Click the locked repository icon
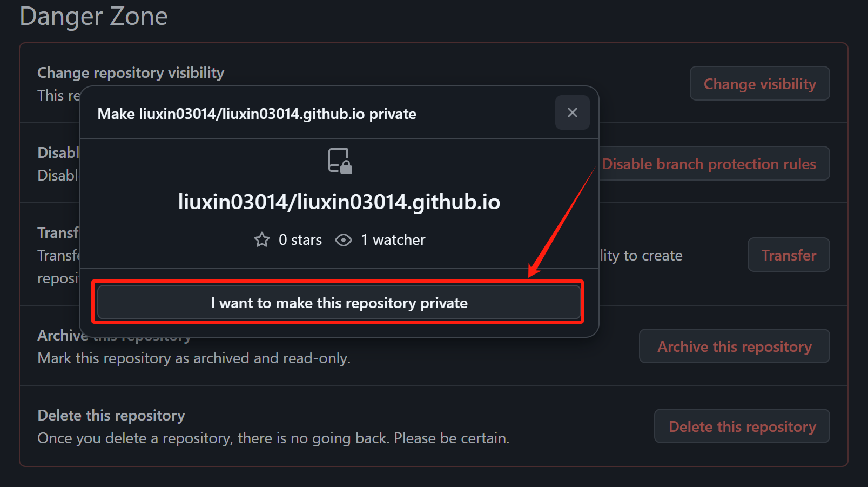This screenshot has height=487, width=868. [340, 161]
